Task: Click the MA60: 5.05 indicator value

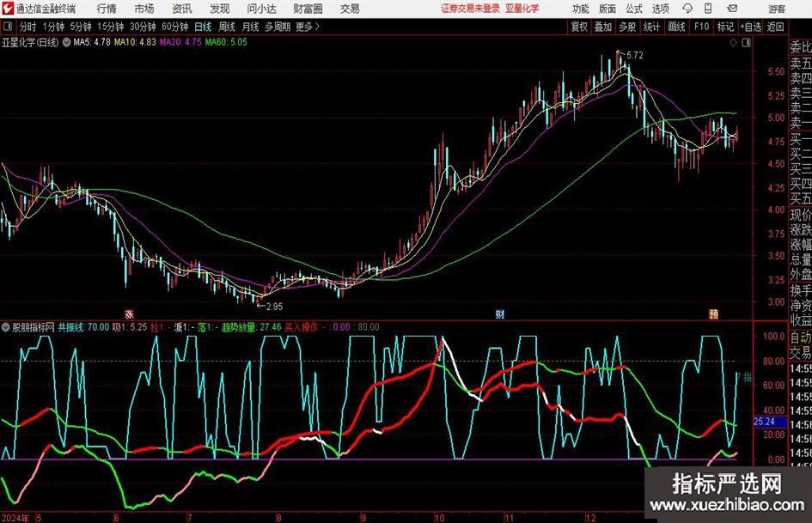Action: point(226,42)
